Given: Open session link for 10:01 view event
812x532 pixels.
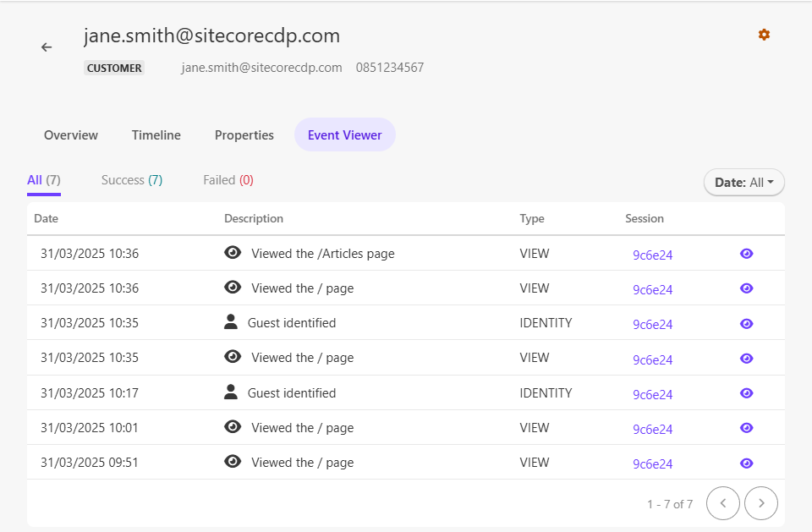Looking at the screenshot, I should (652, 429).
